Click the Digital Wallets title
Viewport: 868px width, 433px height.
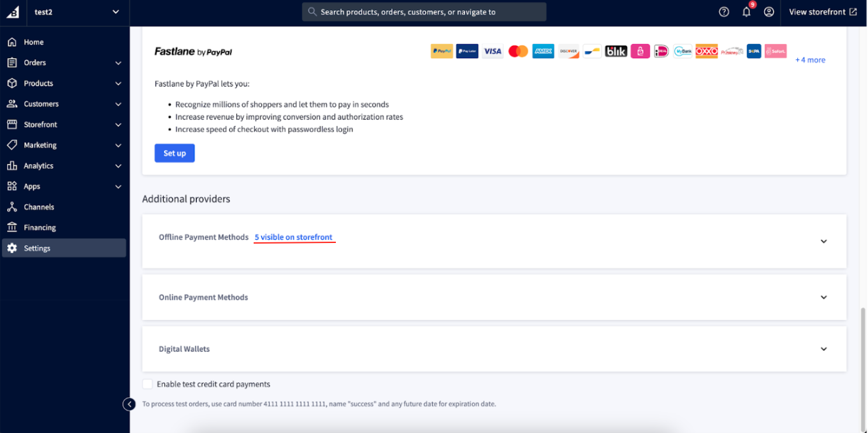tap(184, 349)
